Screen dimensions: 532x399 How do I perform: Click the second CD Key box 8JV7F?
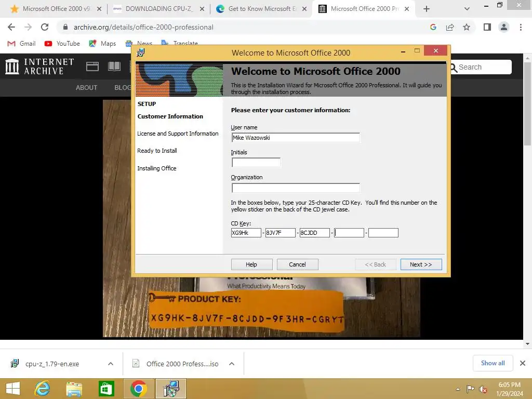(280, 233)
